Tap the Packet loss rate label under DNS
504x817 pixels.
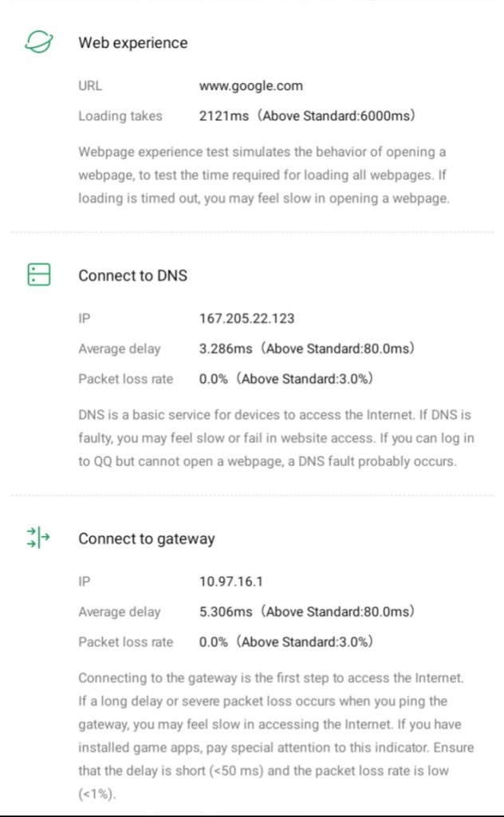click(x=125, y=379)
